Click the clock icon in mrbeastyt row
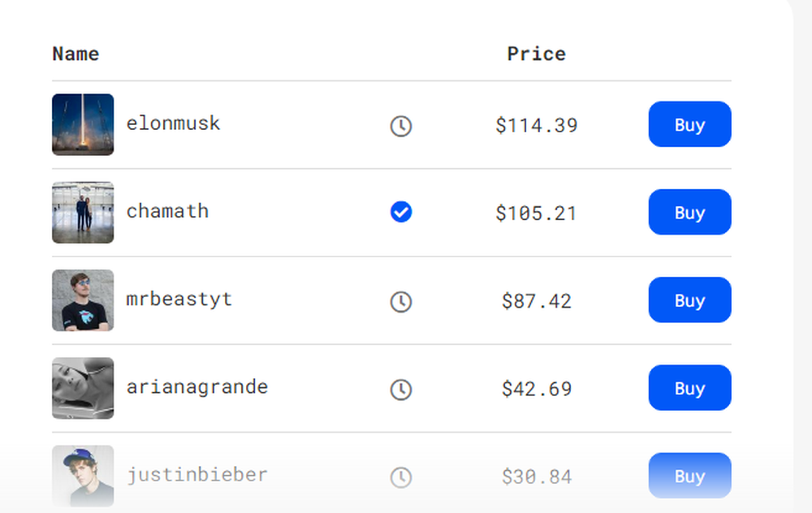 401,302
